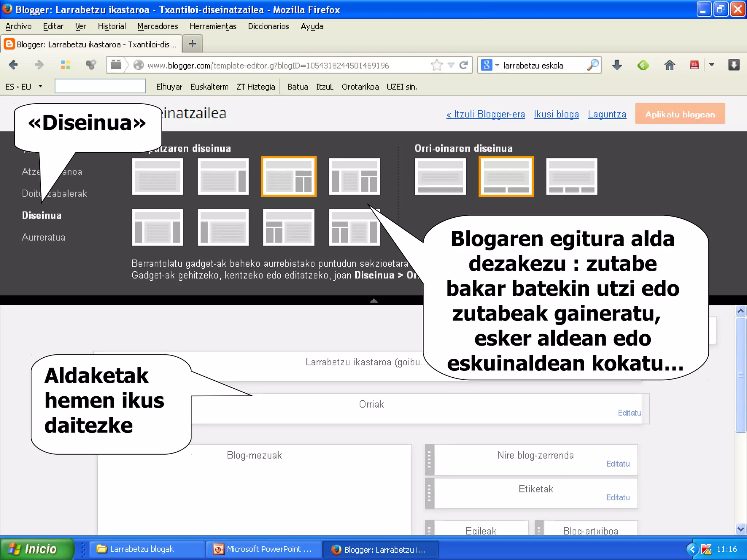Select single-column footer layout thumbnail

coord(441,176)
